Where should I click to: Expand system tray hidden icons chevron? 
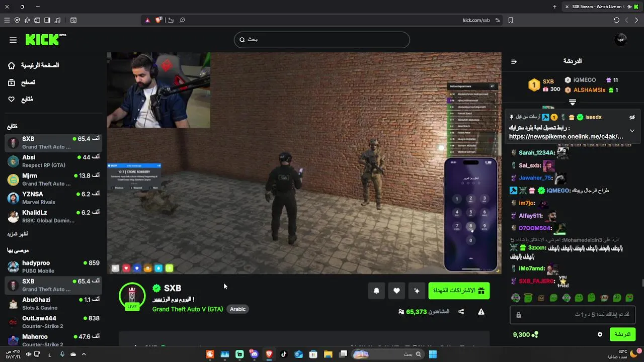pos(84,354)
